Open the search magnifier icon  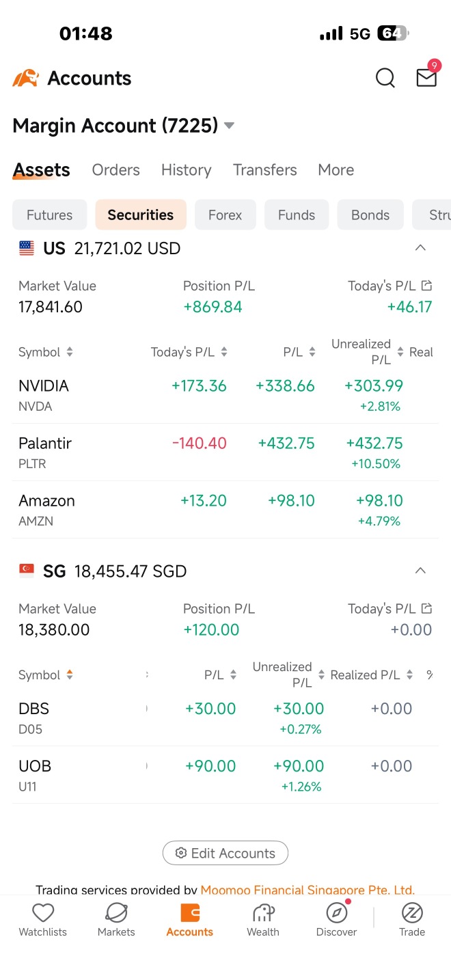pyautogui.click(x=385, y=78)
